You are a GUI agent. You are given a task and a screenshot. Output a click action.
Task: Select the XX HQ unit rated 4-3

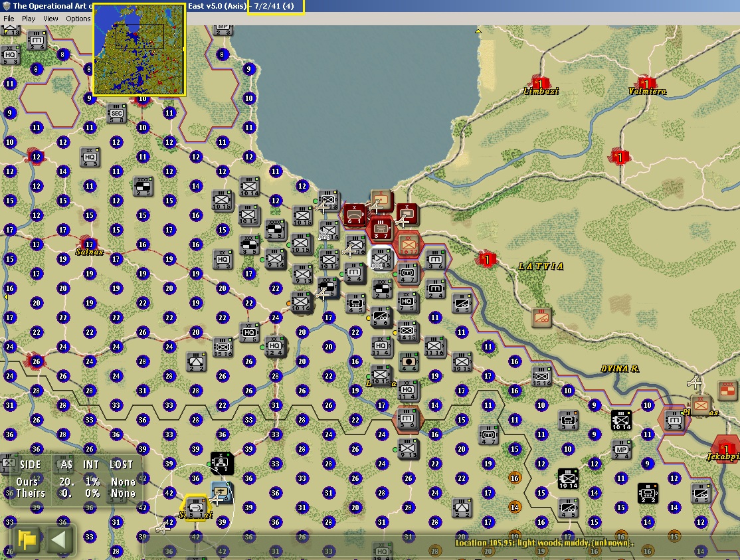(90, 157)
